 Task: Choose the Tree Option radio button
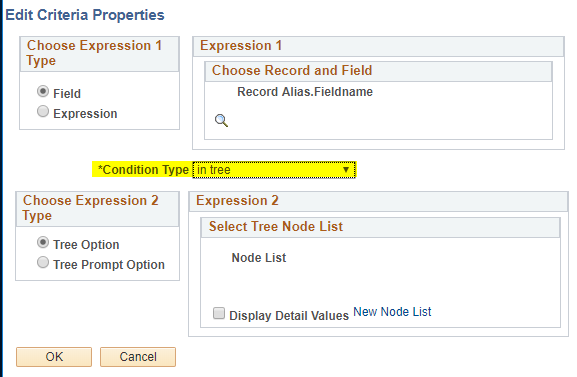pyautogui.click(x=43, y=242)
